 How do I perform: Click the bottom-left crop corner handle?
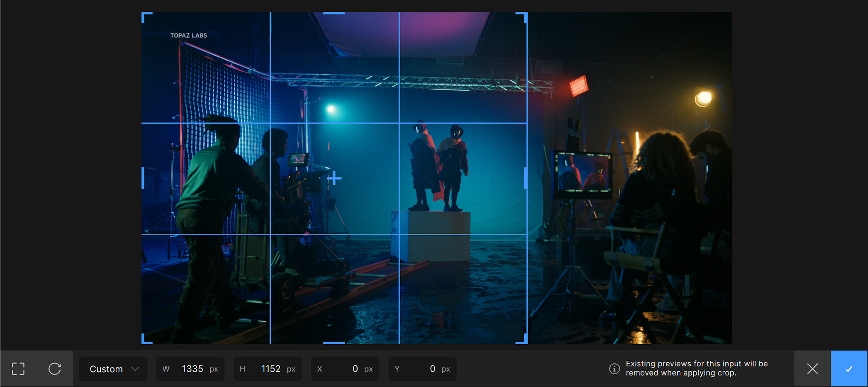pos(146,339)
